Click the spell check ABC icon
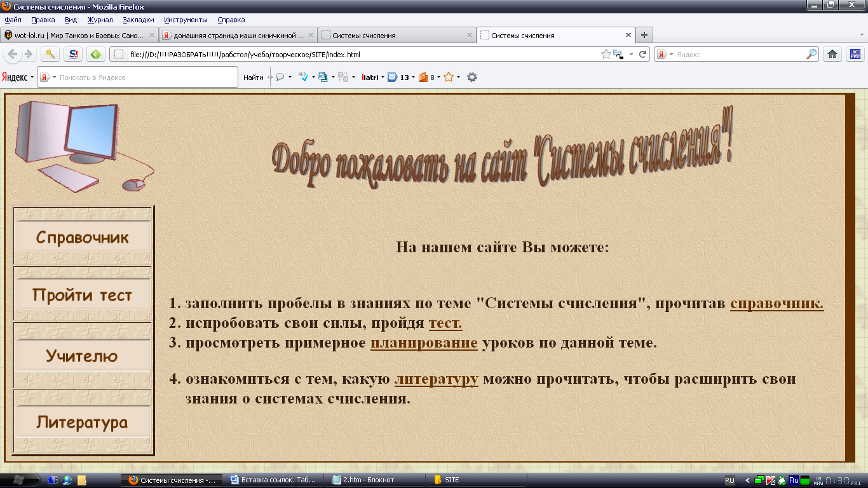The height and width of the screenshot is (488, 868). [304, 78]
